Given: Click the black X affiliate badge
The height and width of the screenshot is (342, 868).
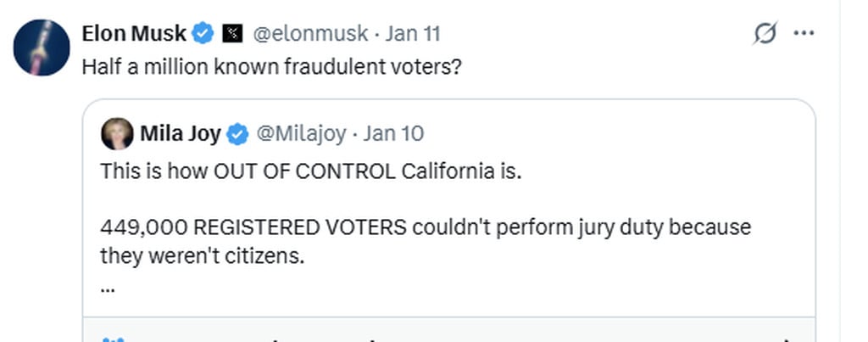Looking at the screenshot, I should coord(231,34).
